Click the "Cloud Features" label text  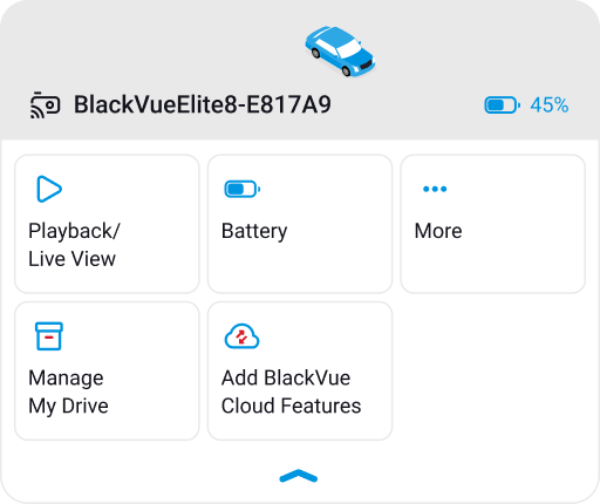(x=291, y=406)
